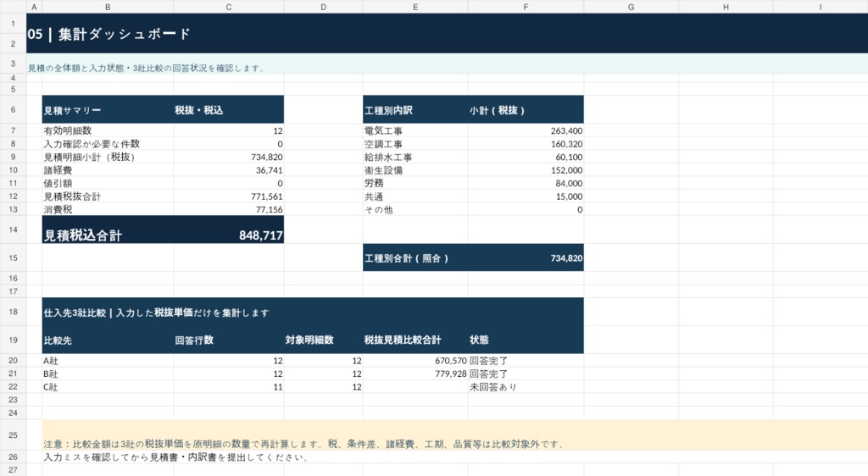
Task: Click the 状態 column header cell
Action: pos(526,340)
